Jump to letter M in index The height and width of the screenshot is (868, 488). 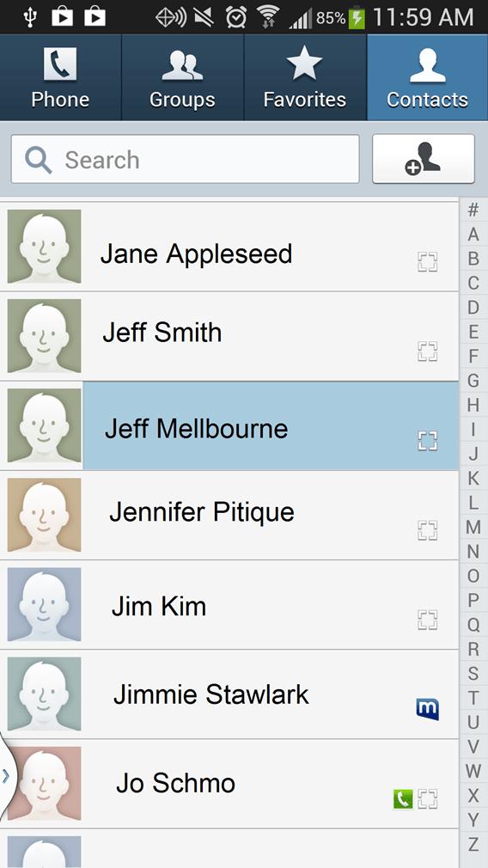click(x=473, y=527)
